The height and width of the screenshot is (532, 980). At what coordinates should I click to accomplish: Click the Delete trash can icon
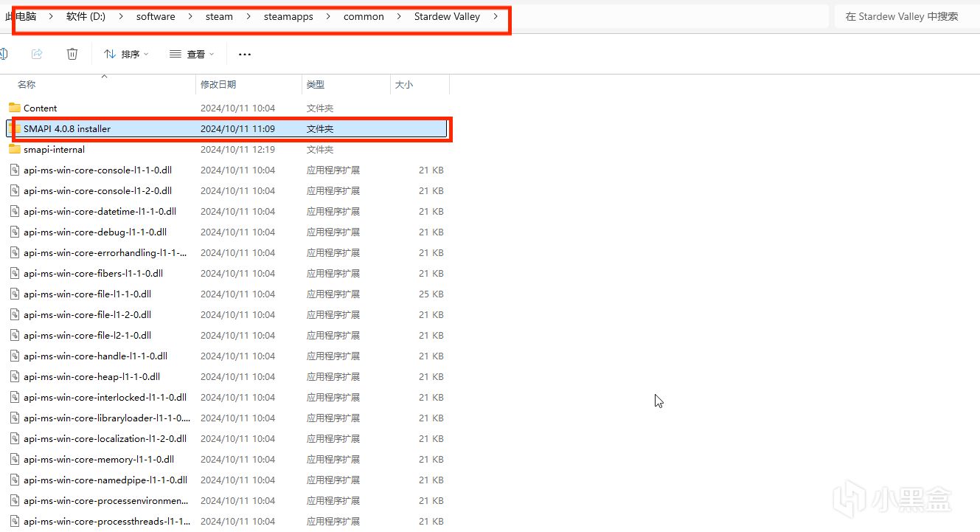[72, 54]
